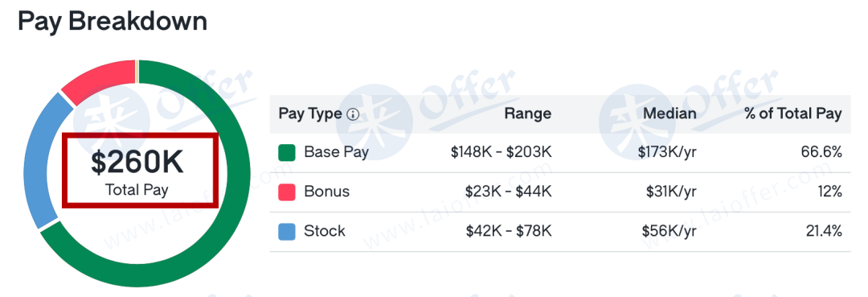The width and height of the screenshot is (868, 297).
Task: Click the Pay Type column header
Action: click(x=310, y=114)
